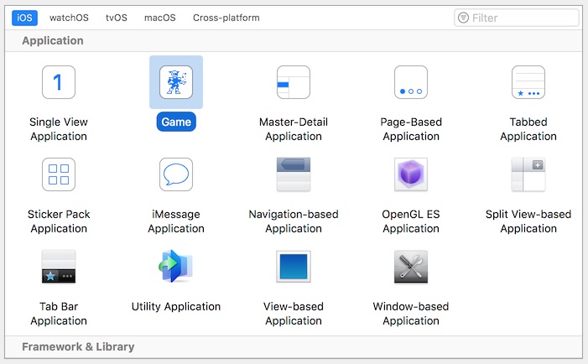Pick the Split View-based Application icon
This screenshot has height=364, width=588.
(528, 174)
